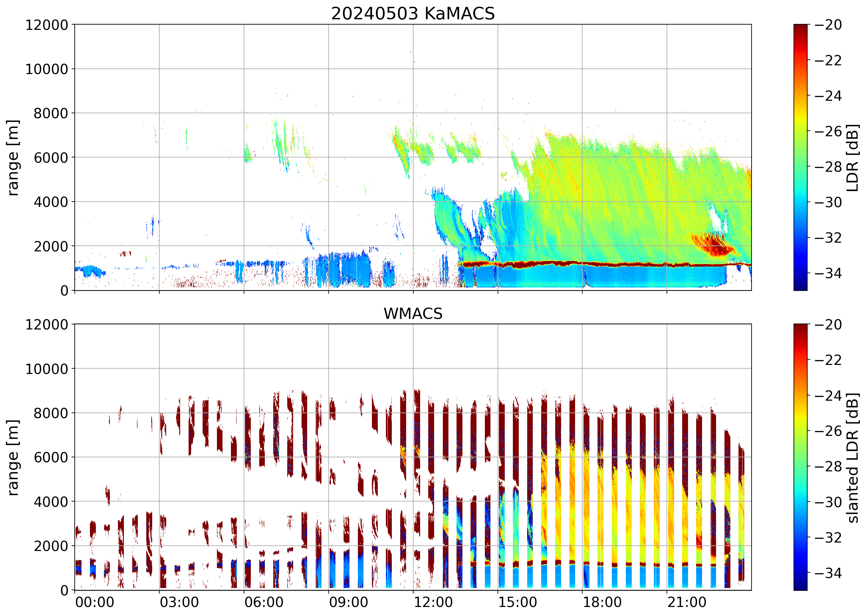Screen dimensions: 867x616
Task: Click the '06:00' time axis label
Action: tap(264, 602)
